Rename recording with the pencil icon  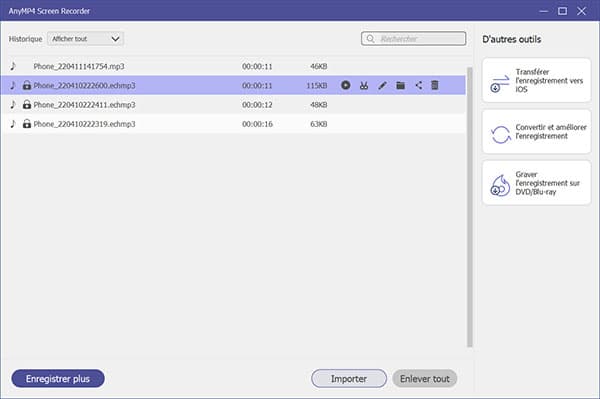pos(382,85)
